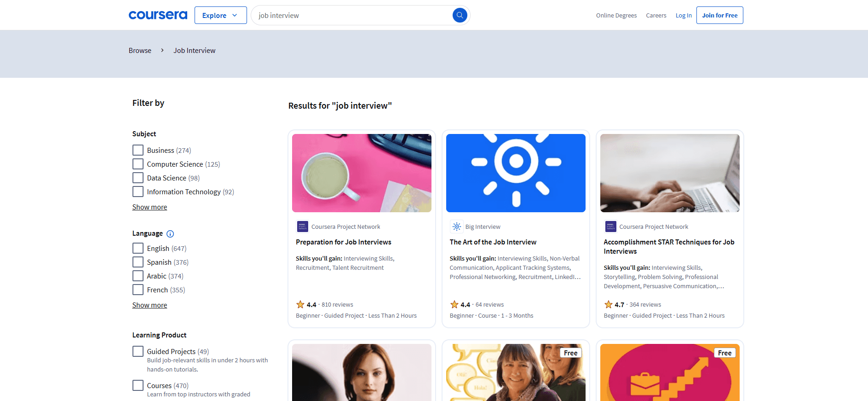Click Coursera Project Network logo on STAR Techniques card

pyautogui.click(x=610, y=227)
